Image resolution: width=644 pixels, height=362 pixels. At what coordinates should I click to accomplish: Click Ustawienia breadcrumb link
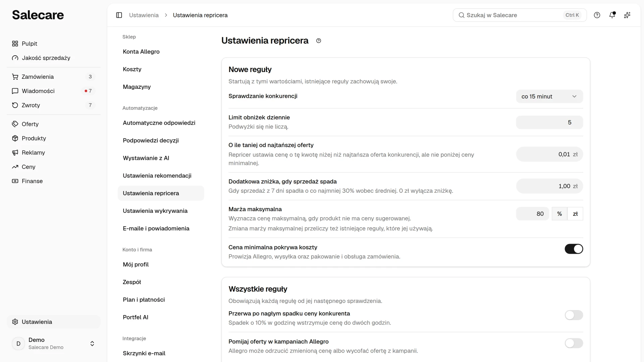point(144,15)
